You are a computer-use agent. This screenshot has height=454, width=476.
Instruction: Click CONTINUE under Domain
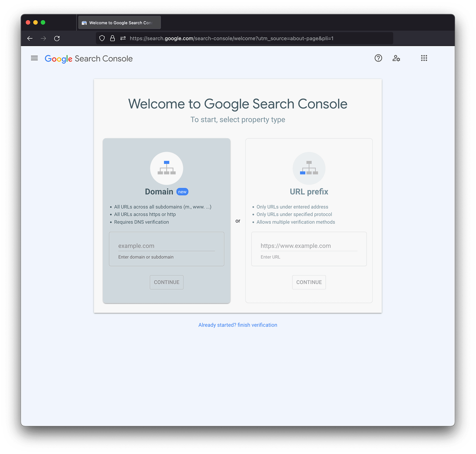[x=167, y=282]
